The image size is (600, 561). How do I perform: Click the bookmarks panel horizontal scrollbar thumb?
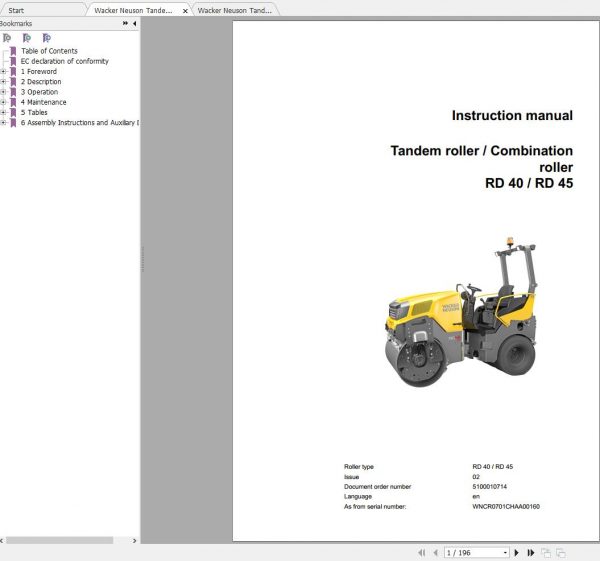[x=59, y=540]
